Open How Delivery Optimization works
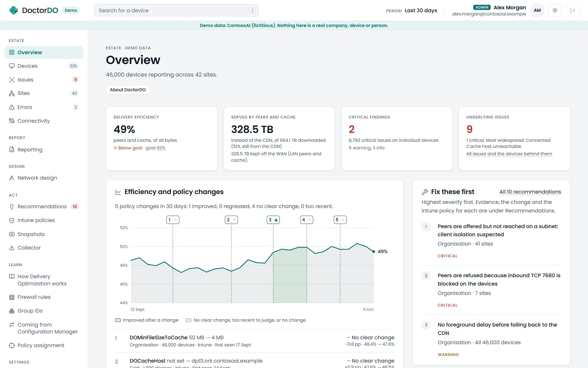 pyautogui.click(x=44, y=280)
